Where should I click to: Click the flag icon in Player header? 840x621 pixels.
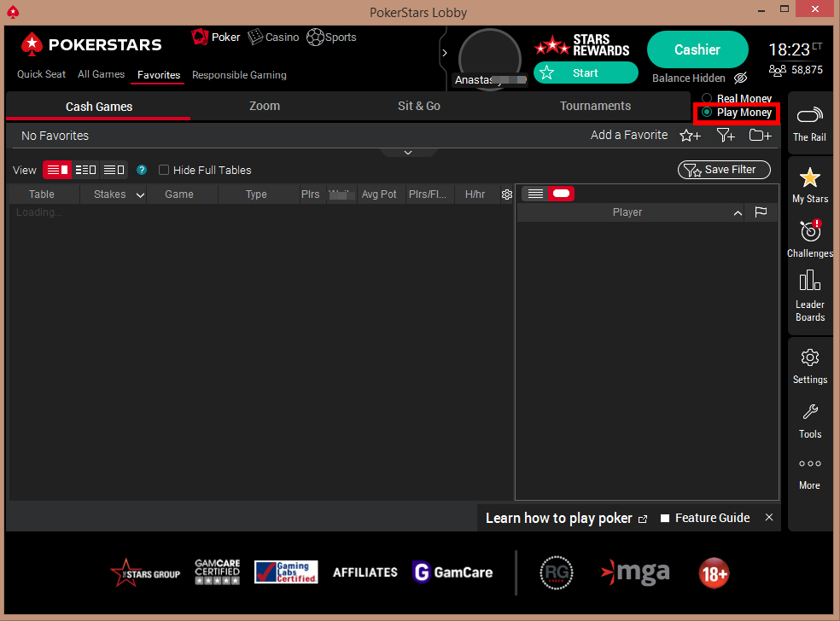tap(761, 212)
